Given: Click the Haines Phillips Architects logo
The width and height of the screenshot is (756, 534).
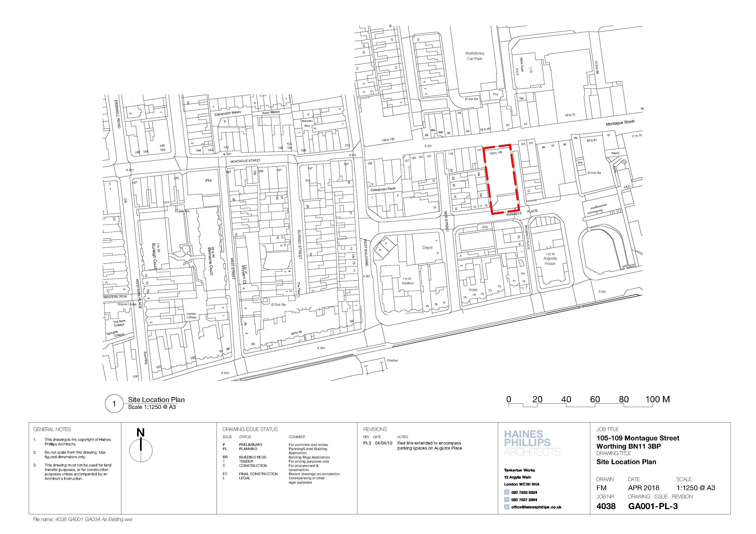Looking at the screenshot, I should pyautogui.click(x=532, y=443).
